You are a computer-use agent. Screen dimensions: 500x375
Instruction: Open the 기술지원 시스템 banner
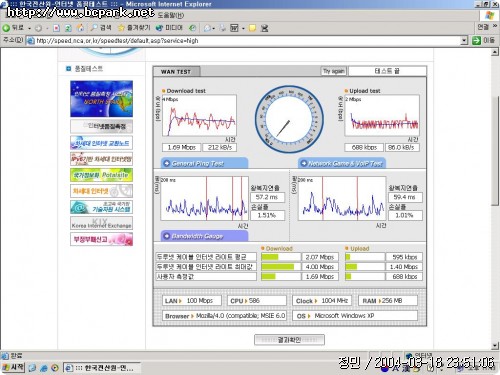101,207
